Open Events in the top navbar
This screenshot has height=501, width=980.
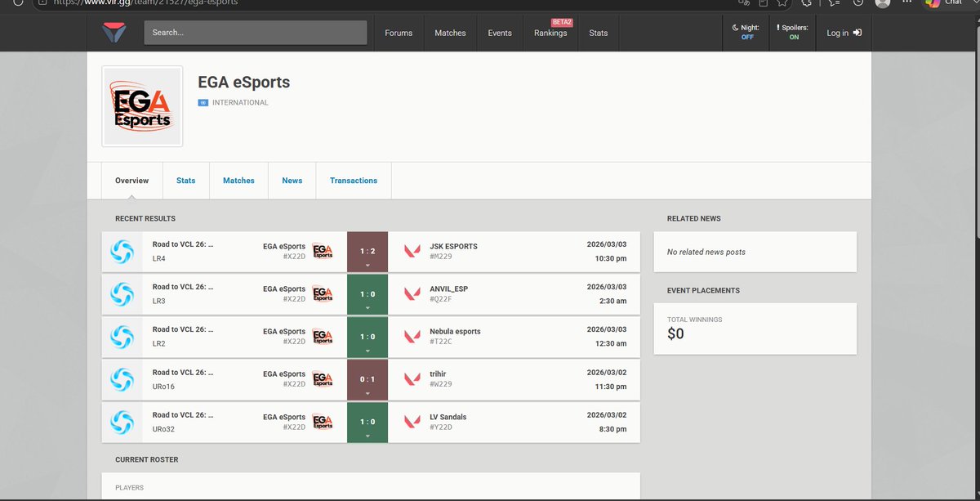[500, 33]
